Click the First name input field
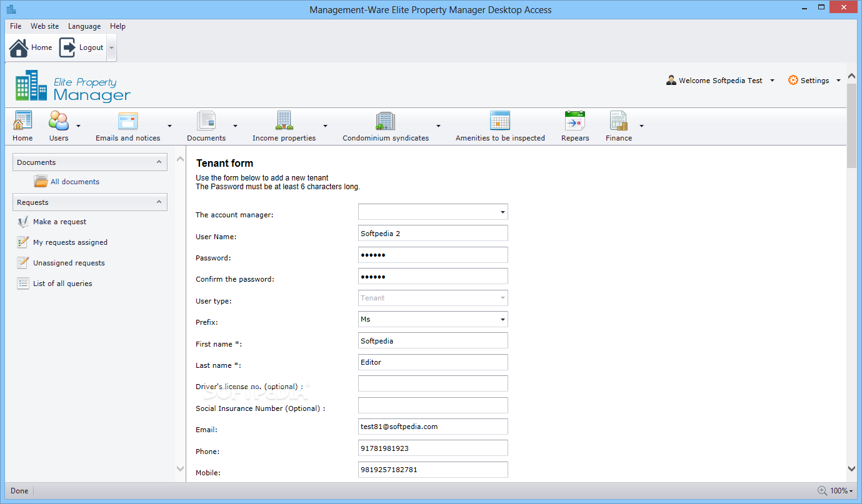This screenshot has height=504, width=862. [x=433, y=340]
